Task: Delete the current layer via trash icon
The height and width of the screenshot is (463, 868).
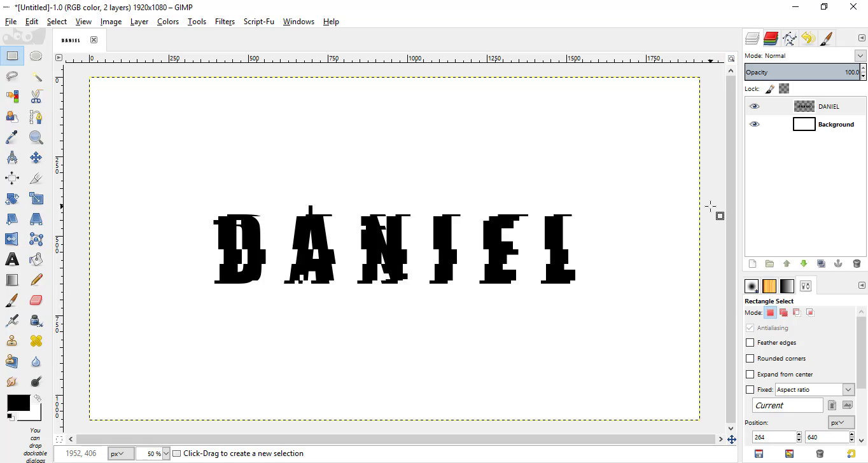Action: click(857, 263)
